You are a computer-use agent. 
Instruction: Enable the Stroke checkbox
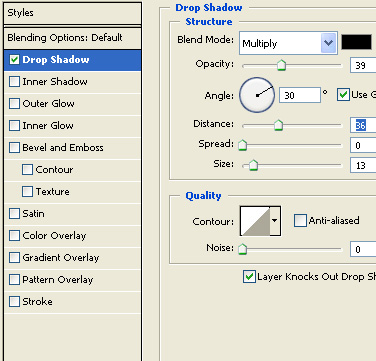click(x=14, y=302)
